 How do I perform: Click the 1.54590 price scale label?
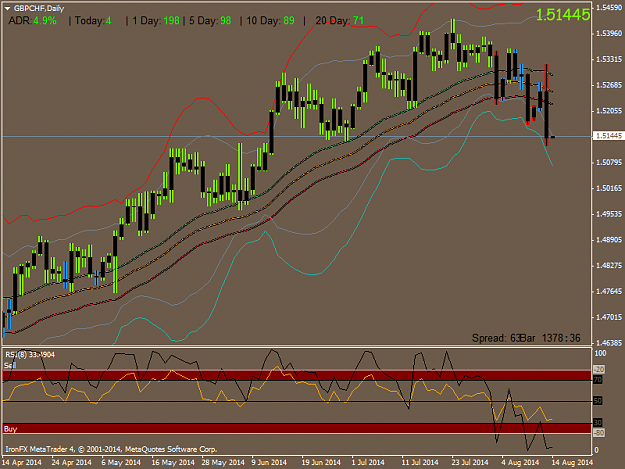click(x=609, y=8)
